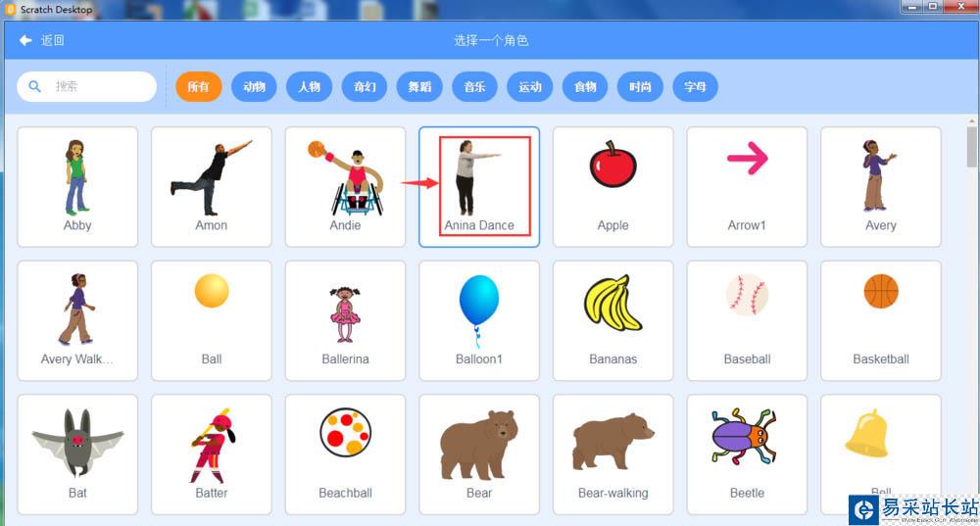
Task: Select the 所有 category filter
Action: [x=199, y=87]
